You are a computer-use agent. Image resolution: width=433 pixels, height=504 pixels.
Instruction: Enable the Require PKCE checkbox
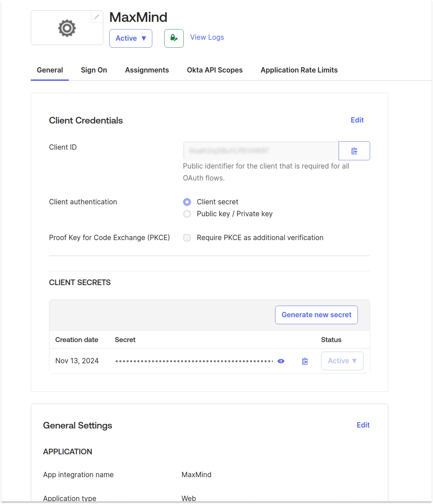[187, 238]
